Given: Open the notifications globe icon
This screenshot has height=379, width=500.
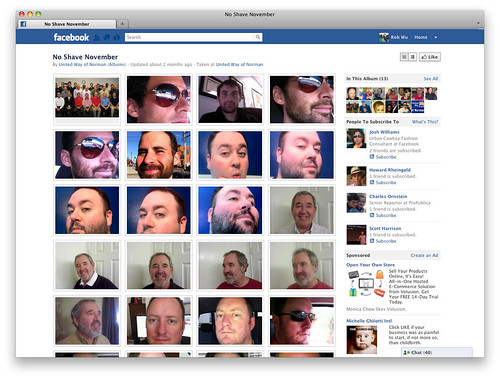Looking at the screenshot, I should (116, 37).
